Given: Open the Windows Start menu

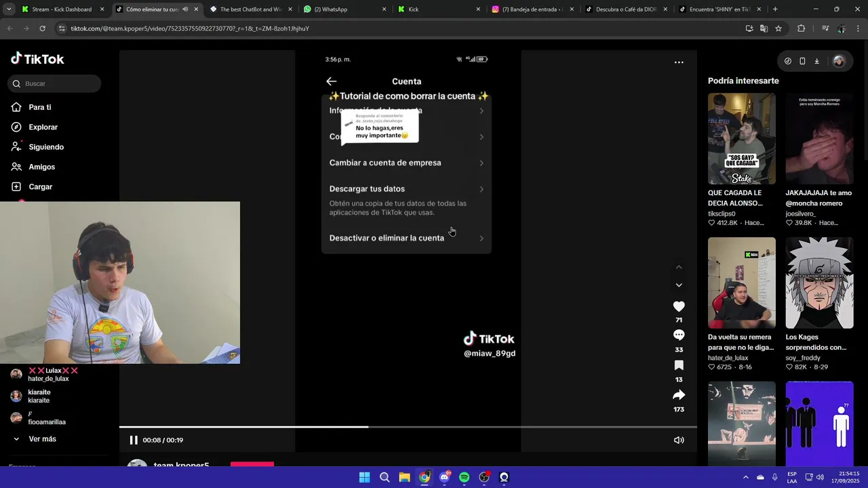Looking at the screenshot, I should [364, 477].
